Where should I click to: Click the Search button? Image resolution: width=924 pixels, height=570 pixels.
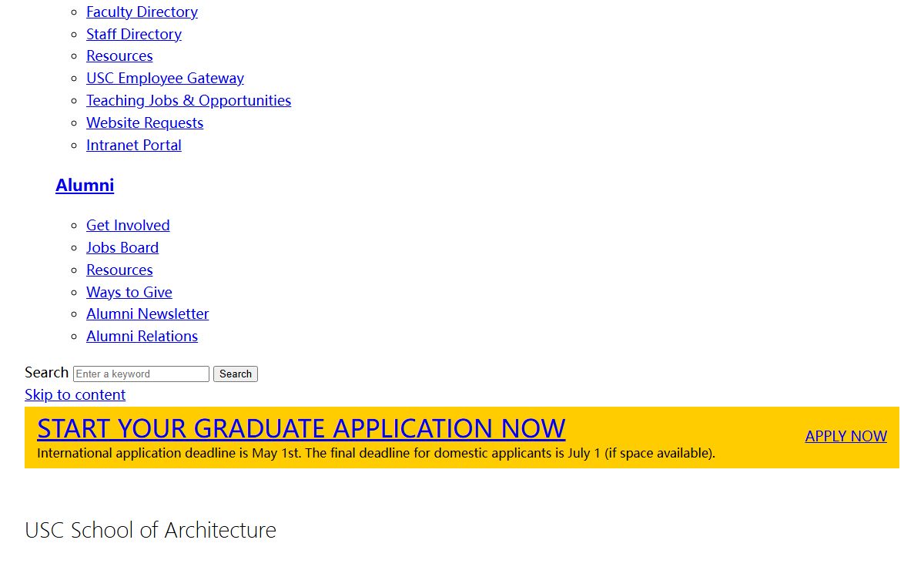(x=236, y=374)
